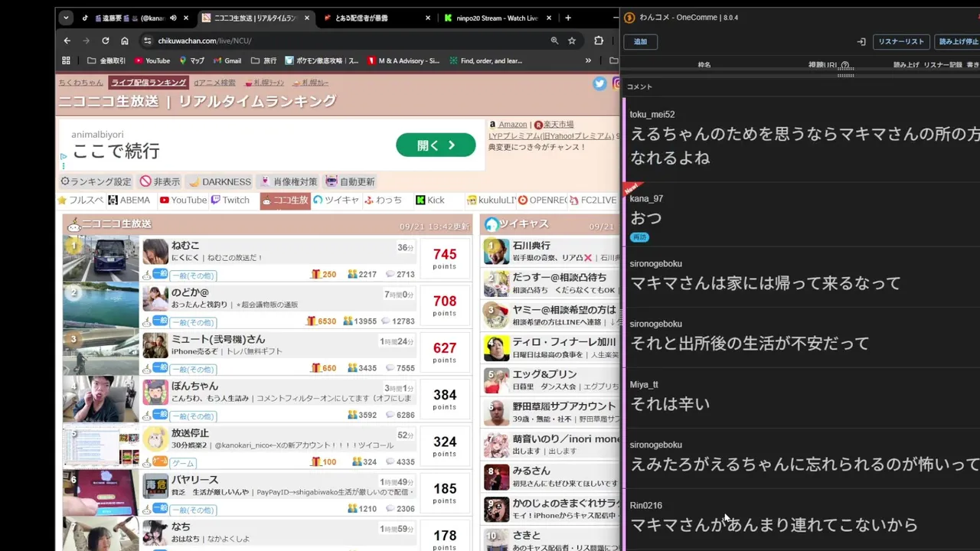The image size is (980, 551).
Task: Bookmark this page with the star
Action: (x=572, y=41)
